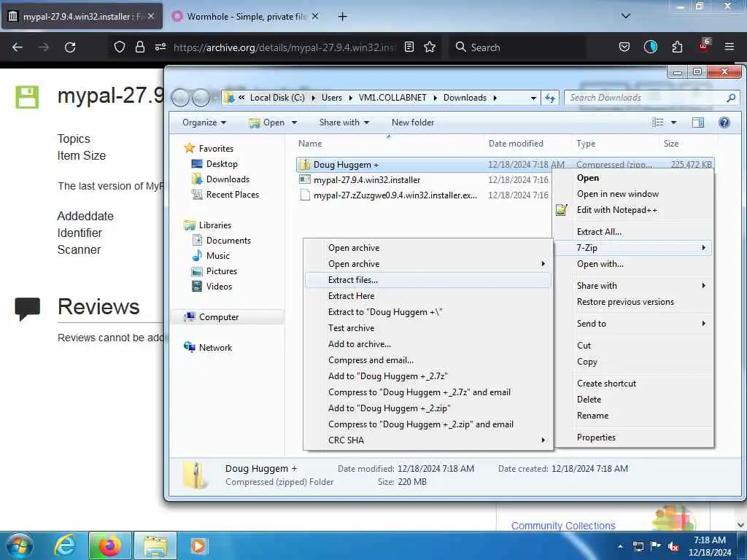Open Explorer address history dropdown

(x=533, y=98)
